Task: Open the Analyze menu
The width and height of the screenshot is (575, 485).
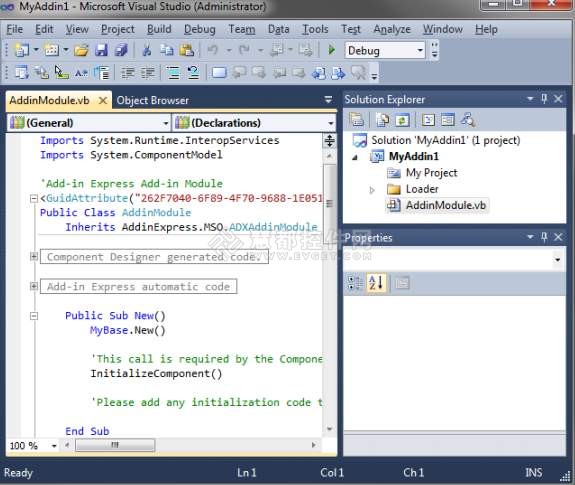Action: tap(392, 29)
